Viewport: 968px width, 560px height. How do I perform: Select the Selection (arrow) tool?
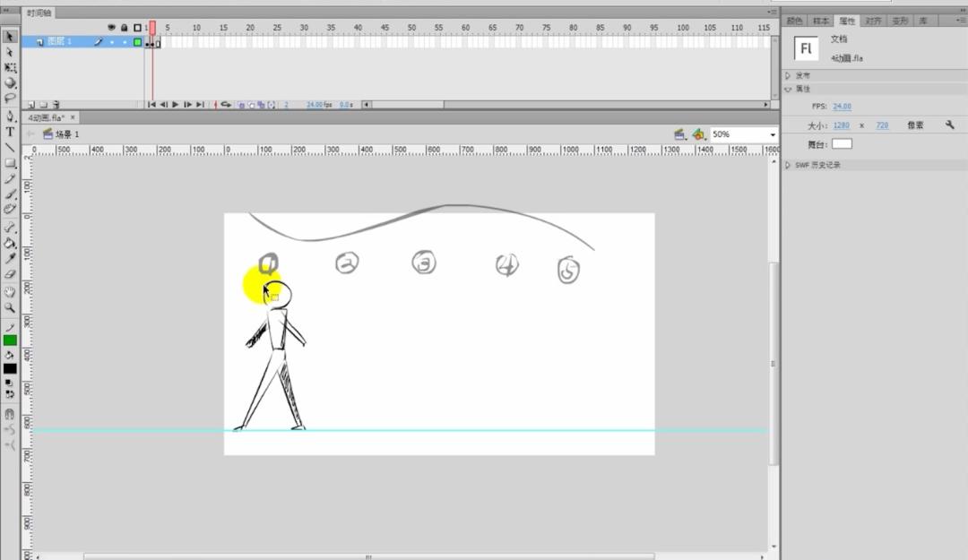10,36
